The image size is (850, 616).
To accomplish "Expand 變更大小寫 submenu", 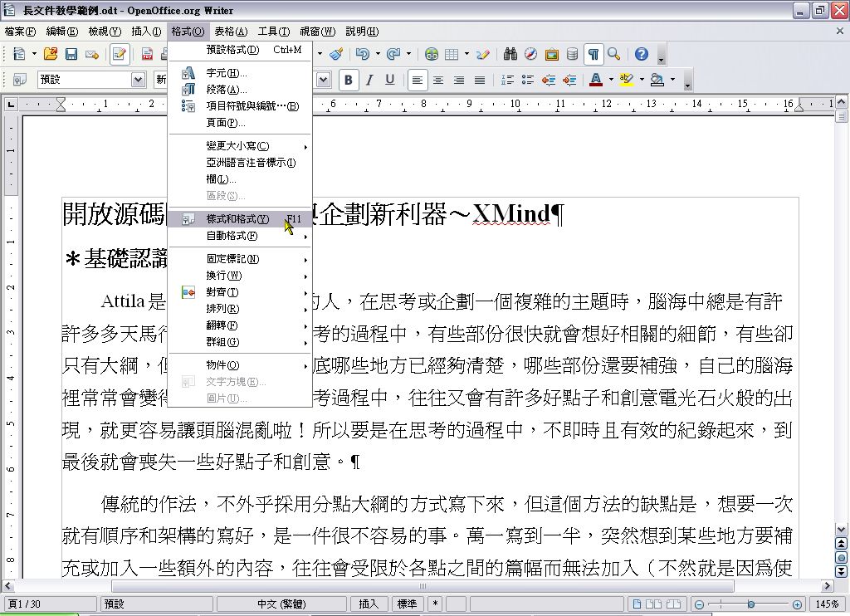I will [240, 146].
